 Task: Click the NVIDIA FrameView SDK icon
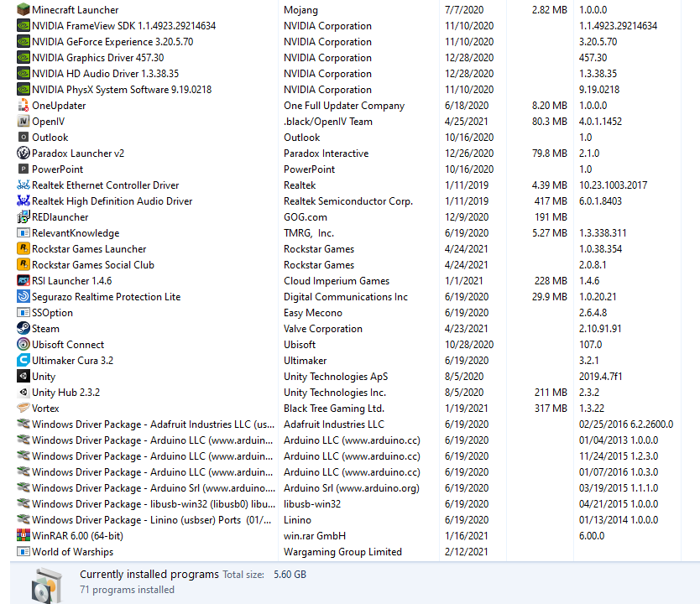[24, 25]
